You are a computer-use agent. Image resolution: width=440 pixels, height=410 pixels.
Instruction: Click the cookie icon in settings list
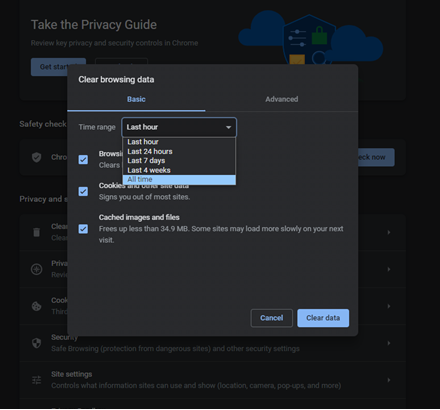click(x=37, y=306)
